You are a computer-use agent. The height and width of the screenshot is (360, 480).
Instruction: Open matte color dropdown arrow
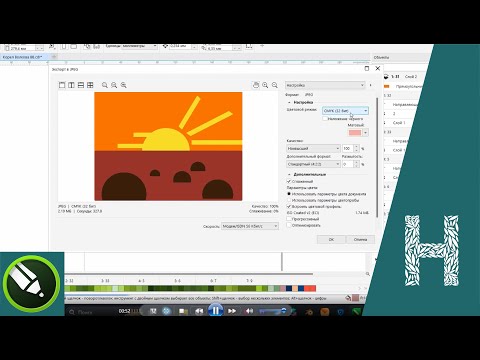tap(366, 133)
